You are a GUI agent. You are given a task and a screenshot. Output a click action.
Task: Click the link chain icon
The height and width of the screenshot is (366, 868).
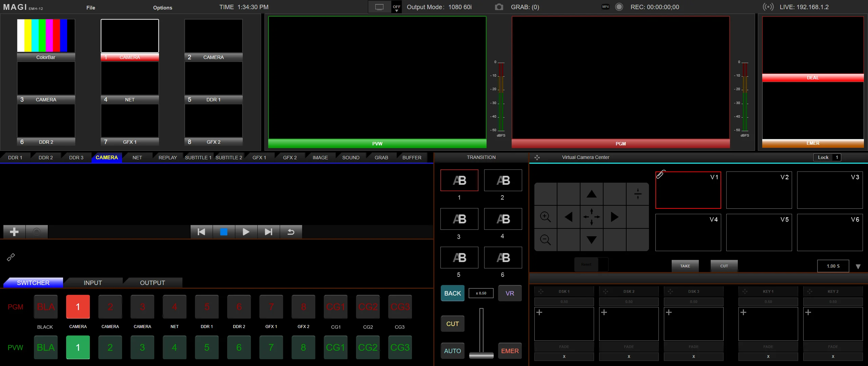(11, 257)
